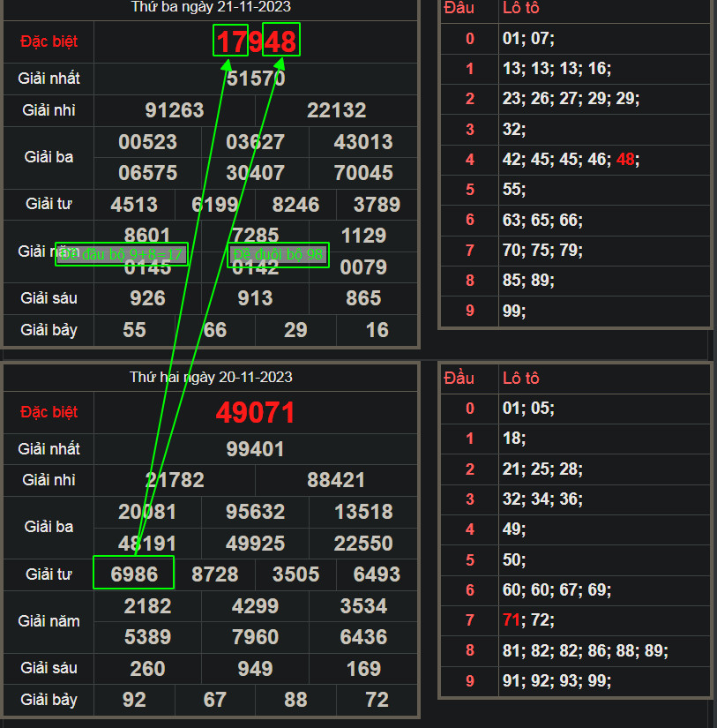This screenshot has width=717, height=728.
Task: Click the 'Đầu' column header in top table
Action: click(459, 8)
